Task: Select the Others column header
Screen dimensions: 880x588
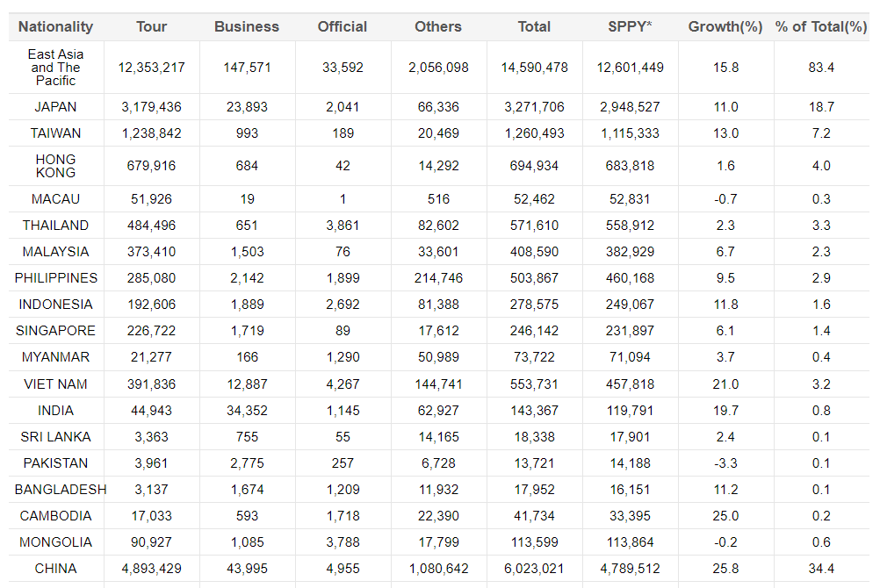Action: click(x=438, y=27)
